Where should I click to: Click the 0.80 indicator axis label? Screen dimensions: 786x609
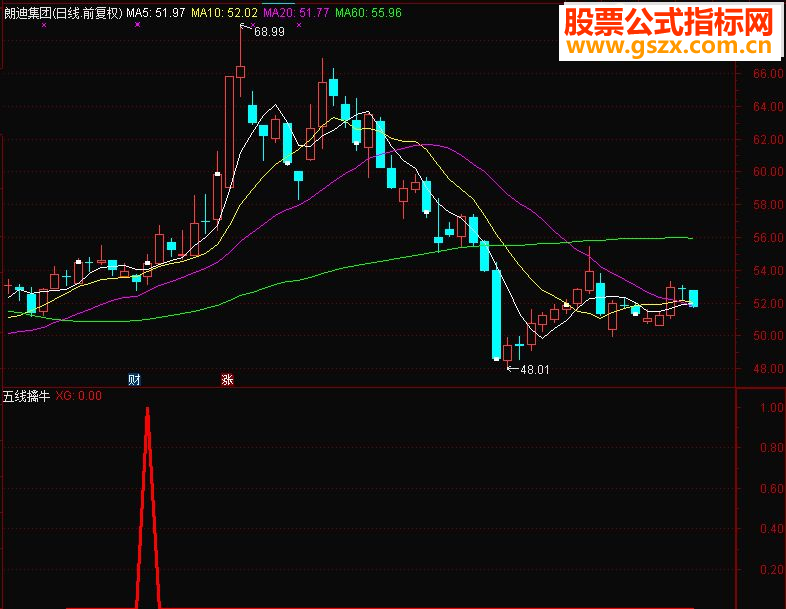tap(772, 448)
